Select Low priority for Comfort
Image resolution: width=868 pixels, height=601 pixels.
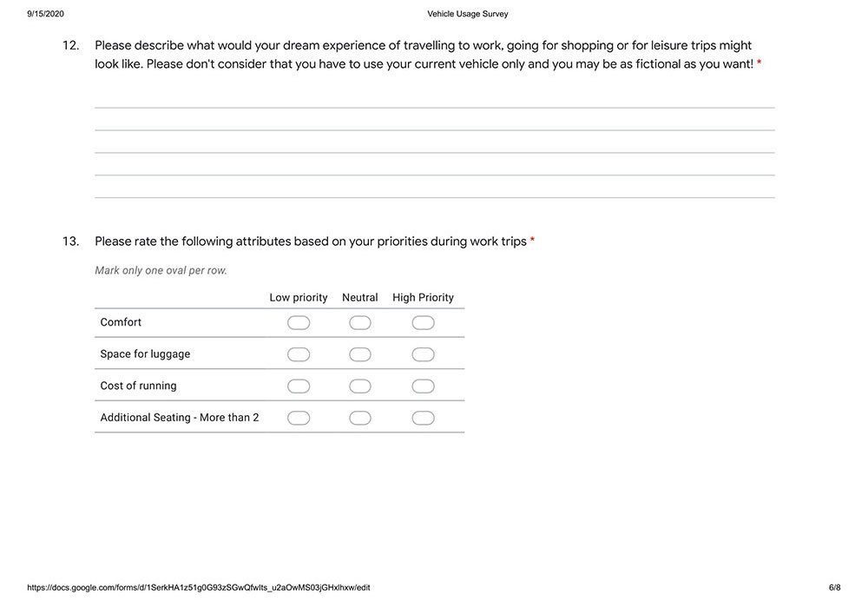click(x=299, y=323)
